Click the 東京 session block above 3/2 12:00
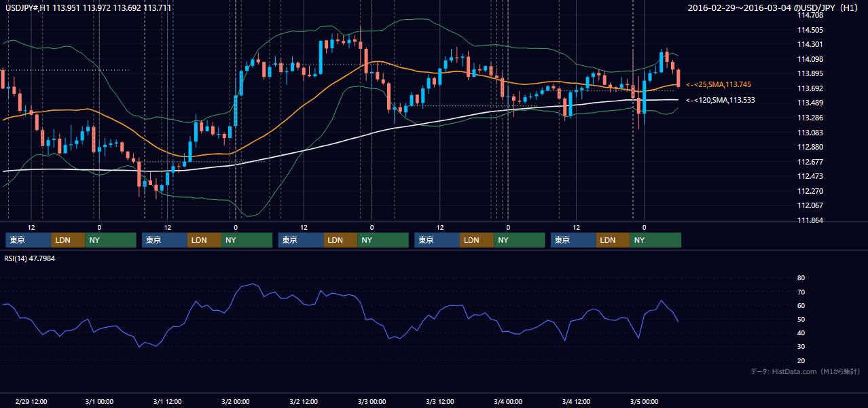Viewport: 868px width, 408px height. click(302, 240)
